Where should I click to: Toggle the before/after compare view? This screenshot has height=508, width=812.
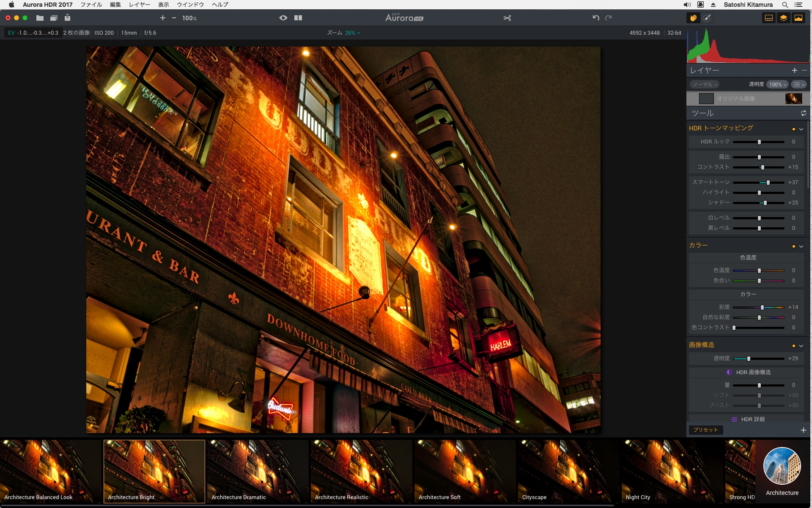(x=298, y=18)
